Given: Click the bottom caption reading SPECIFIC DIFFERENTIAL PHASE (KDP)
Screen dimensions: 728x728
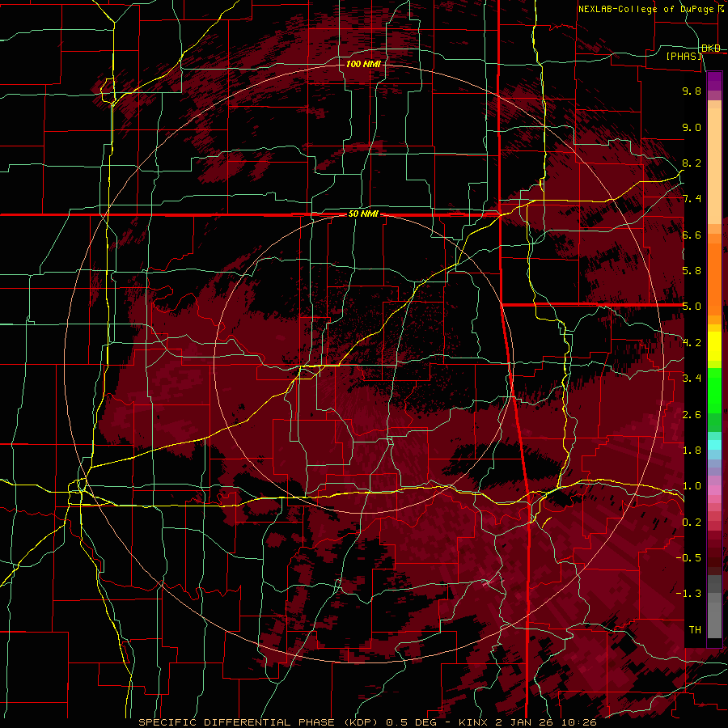Looking at the screenshot, I should click(x=260, y=722).
